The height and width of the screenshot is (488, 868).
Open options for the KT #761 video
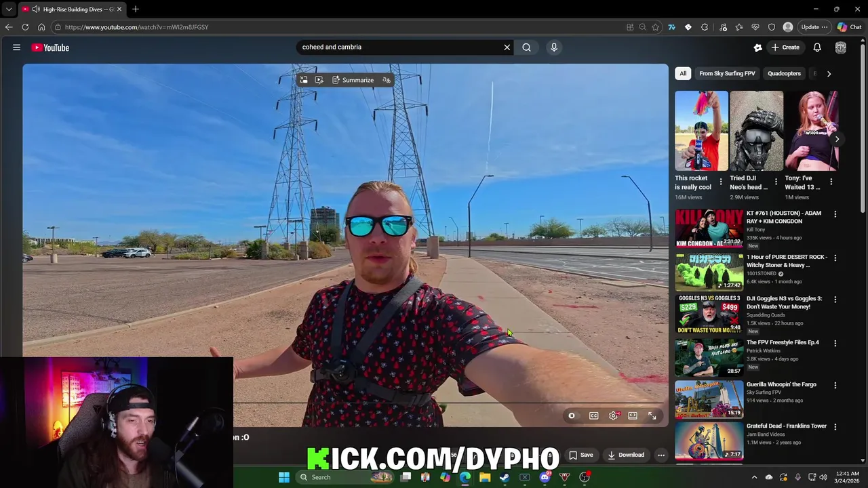835,214
